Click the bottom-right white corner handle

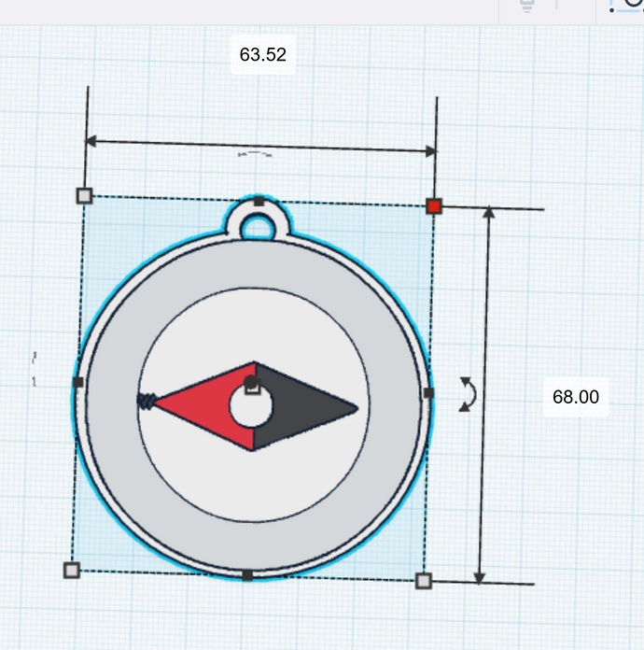[x=423, y=581]
